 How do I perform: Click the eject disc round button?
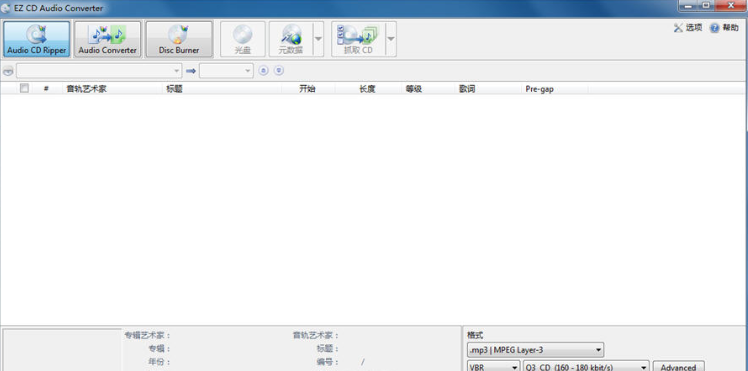[263, 71]
